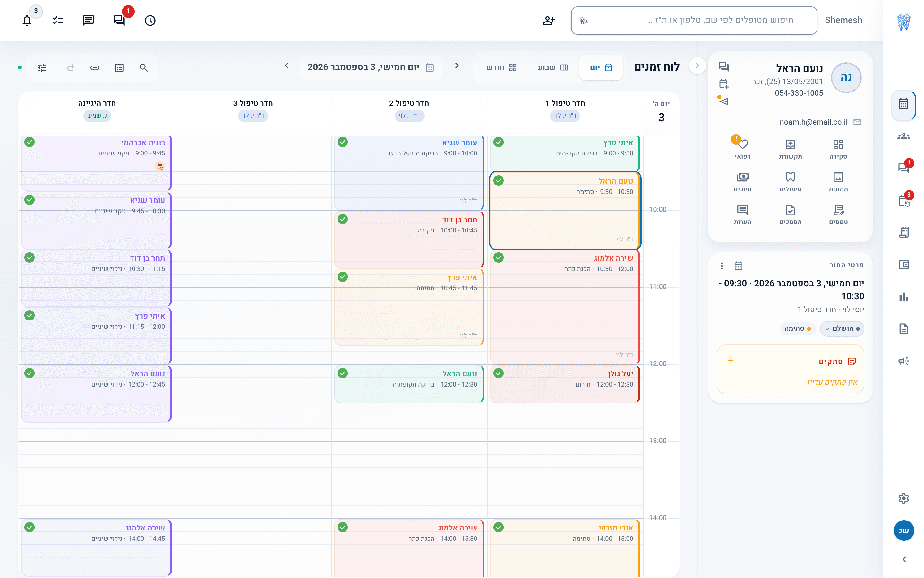Toggle status check on רונית אברהמי appointment
Viewport: 924px width, 578px height.
pos(30,142)
